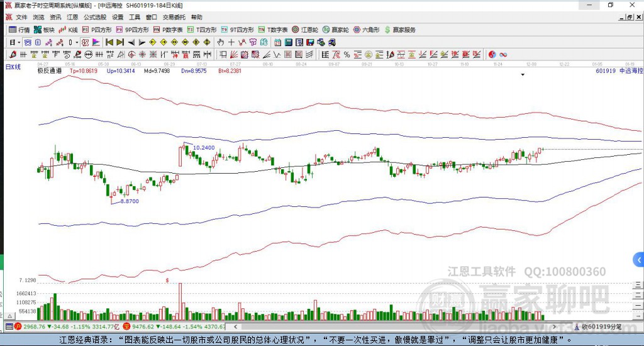Select the crosshair plus tool
The height and width of the screenshot is (346, 644).
(231, 42)
